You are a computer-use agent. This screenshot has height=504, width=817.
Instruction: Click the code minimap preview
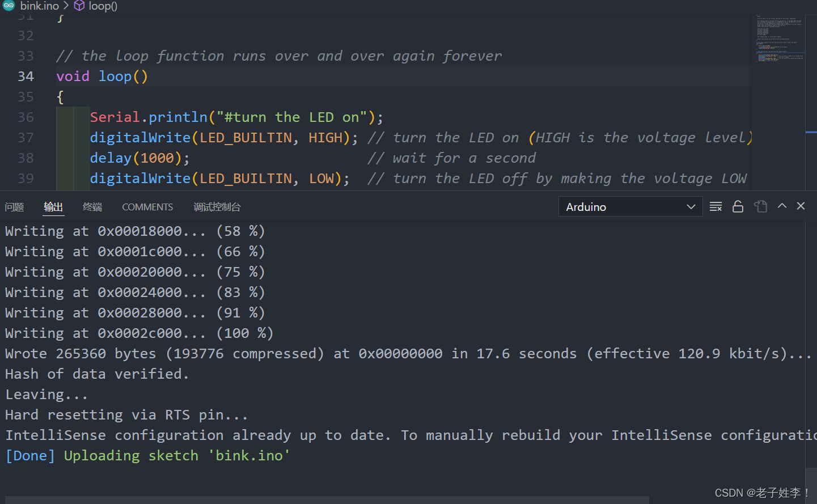(780, 40)
